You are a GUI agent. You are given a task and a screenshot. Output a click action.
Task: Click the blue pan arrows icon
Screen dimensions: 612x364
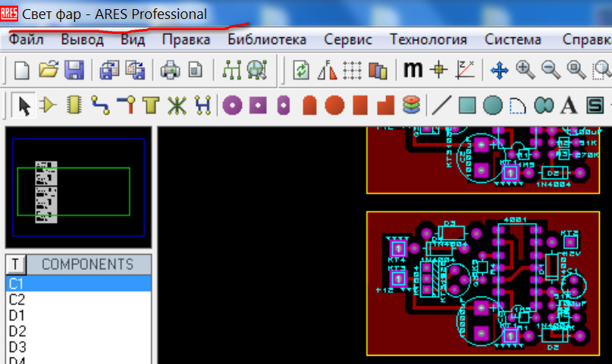point(500,71)
